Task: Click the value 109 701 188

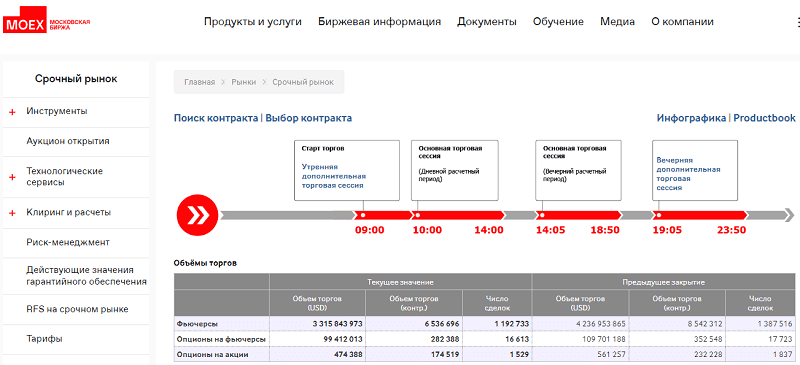Action: coord(603,339)
